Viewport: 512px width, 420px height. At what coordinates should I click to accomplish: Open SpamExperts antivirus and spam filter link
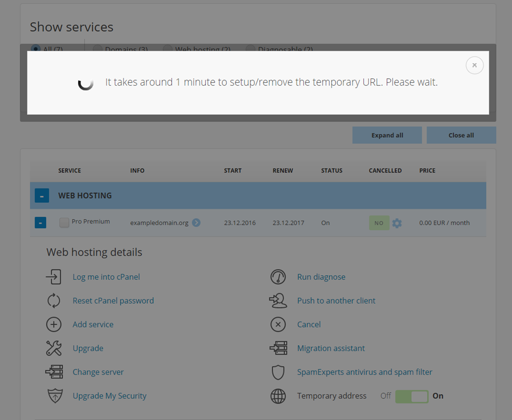pyautogui.click(x=365, y=372)
